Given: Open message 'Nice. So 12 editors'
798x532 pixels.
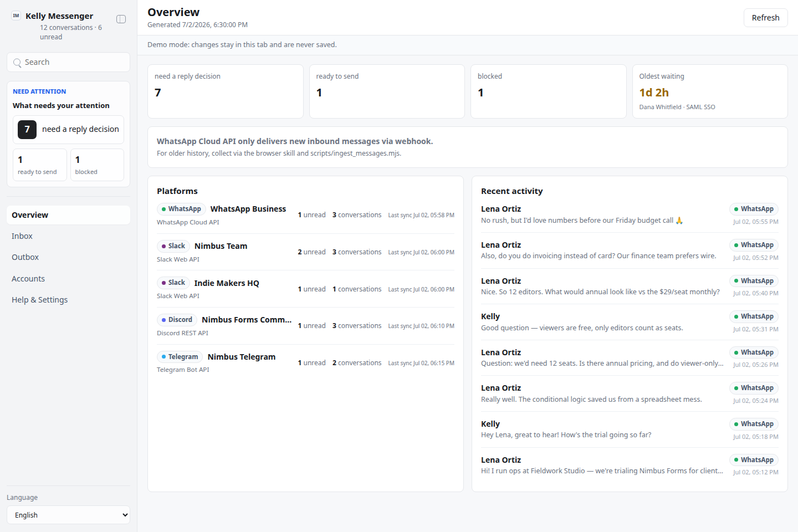Looking at the screenshot, I should pyautogui.click(x=630, y=287).
